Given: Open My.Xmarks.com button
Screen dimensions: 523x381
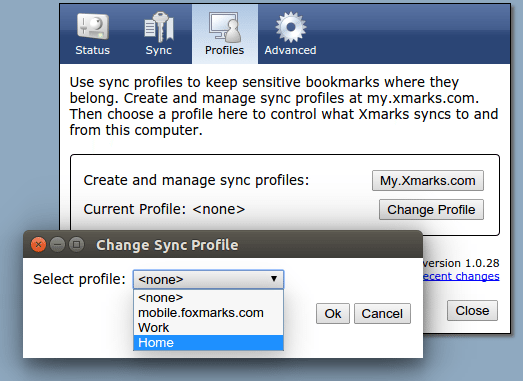Looking at the screenshot, I should tap(428, 181).
